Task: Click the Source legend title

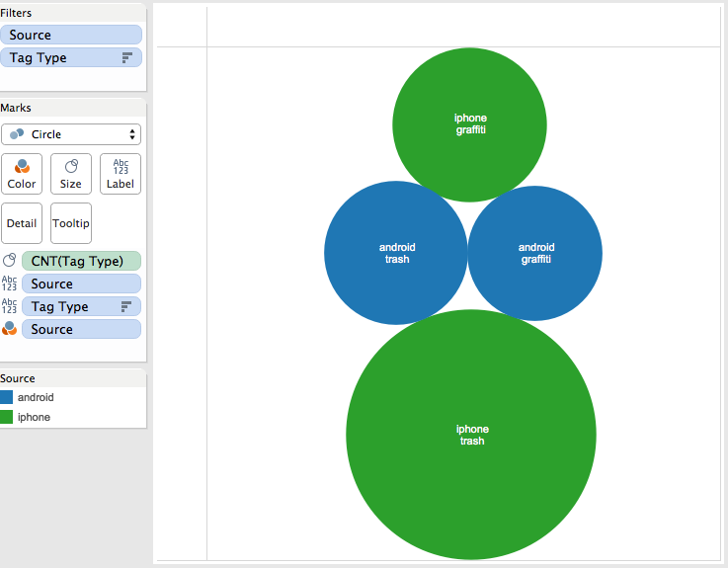Action: tap(18, 378)
